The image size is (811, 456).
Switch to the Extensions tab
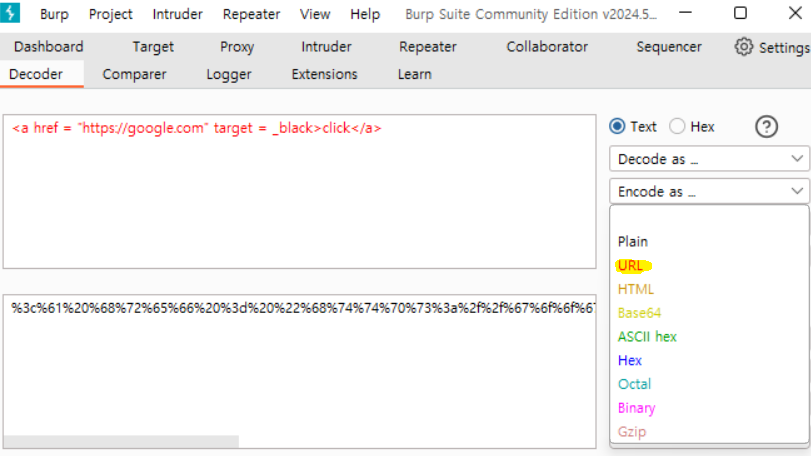pyautogui.click(x=324, y=74)
